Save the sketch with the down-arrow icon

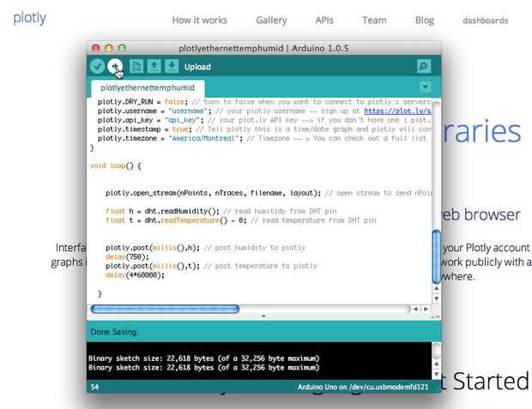click(172, 66)
